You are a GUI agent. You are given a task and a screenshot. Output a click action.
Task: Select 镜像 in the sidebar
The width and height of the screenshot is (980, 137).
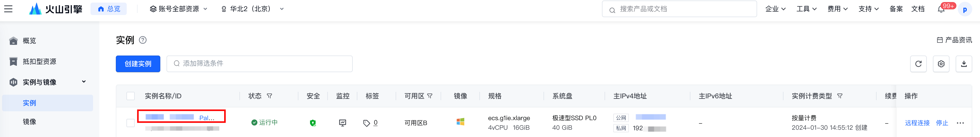pyautogui.click(x=29, y=122)
